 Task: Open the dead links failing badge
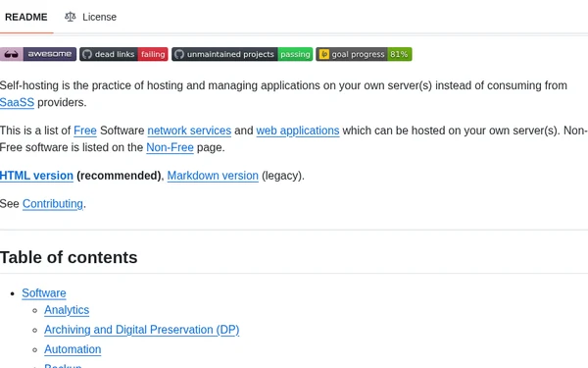pos(123,54)
